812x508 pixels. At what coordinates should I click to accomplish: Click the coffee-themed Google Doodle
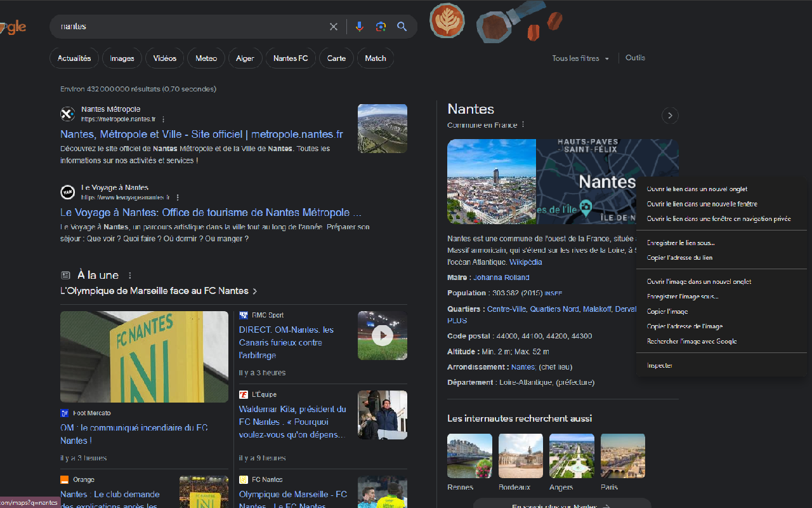447,21
